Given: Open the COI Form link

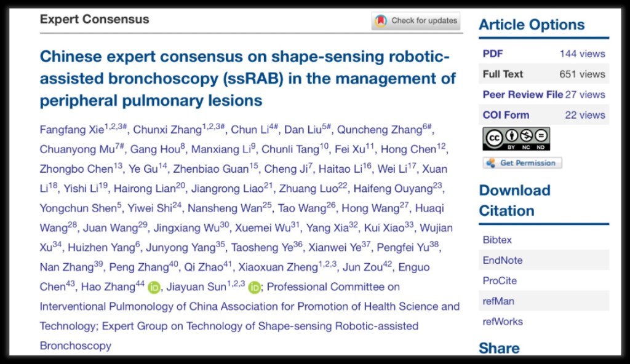Looking at the screenshot, I should (x=506, y=115).
